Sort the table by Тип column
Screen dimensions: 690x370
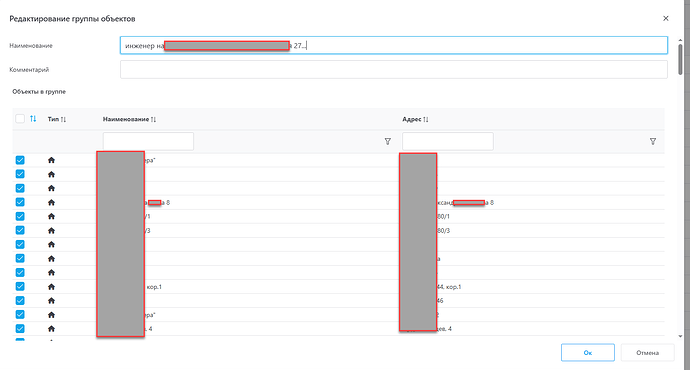pyautogui.click(x=57, y=119)
